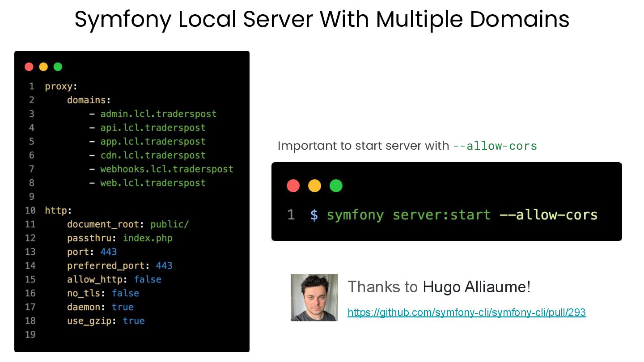Click 'server:start' in the terminal command

(441, 215)
